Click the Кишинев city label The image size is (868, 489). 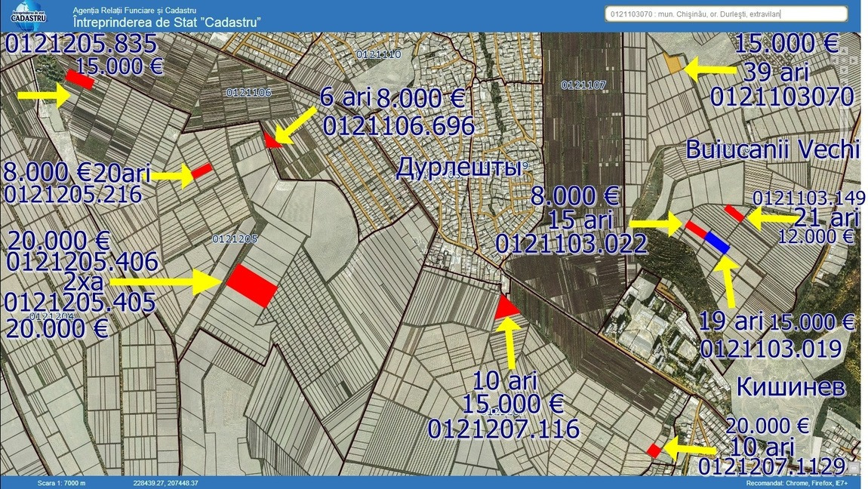pos(790,387)
